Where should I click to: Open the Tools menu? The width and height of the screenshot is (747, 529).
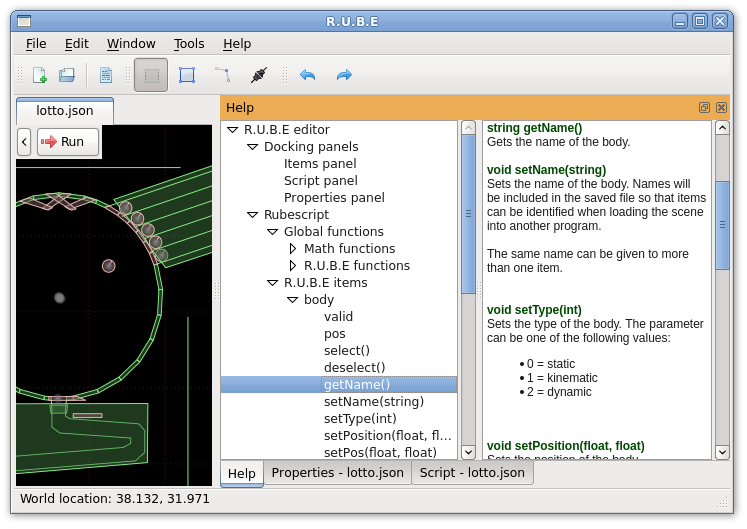189,44
